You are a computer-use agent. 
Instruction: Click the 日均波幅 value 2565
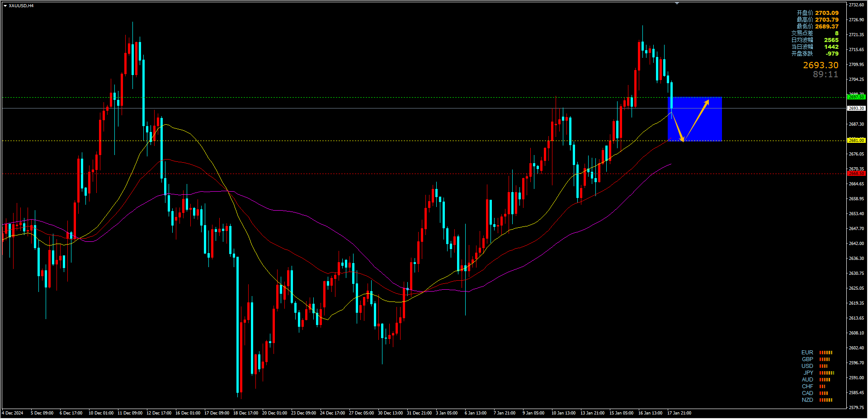tap(831, 40)
